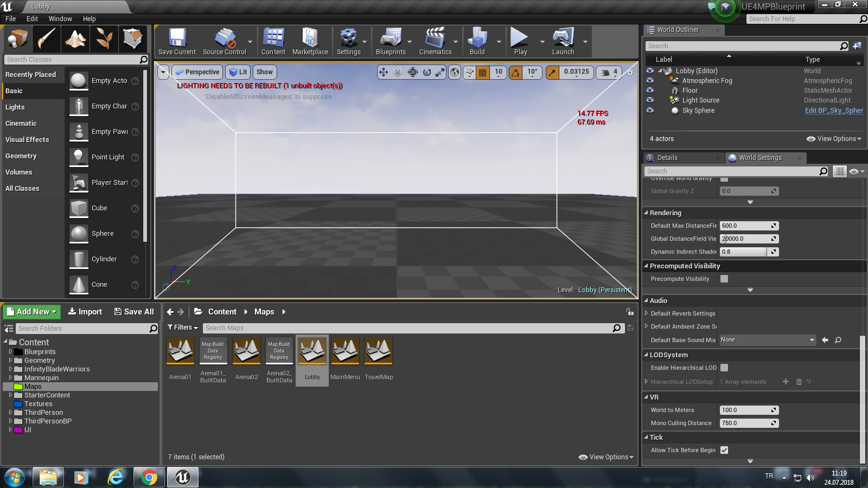Screen dimensions: 868x488
Task: Expand the Blueprints folder in Content tree
Action: click(10, 352)
